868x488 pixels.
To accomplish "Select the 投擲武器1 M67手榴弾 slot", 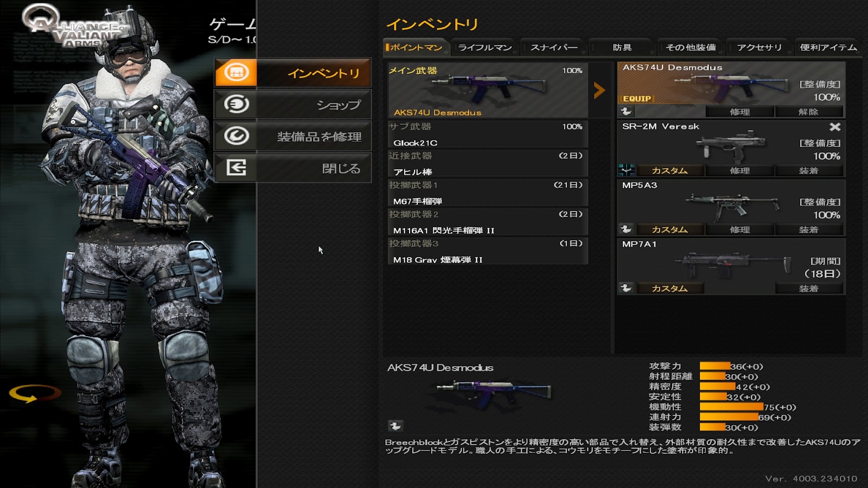I will tap(488, 193).
